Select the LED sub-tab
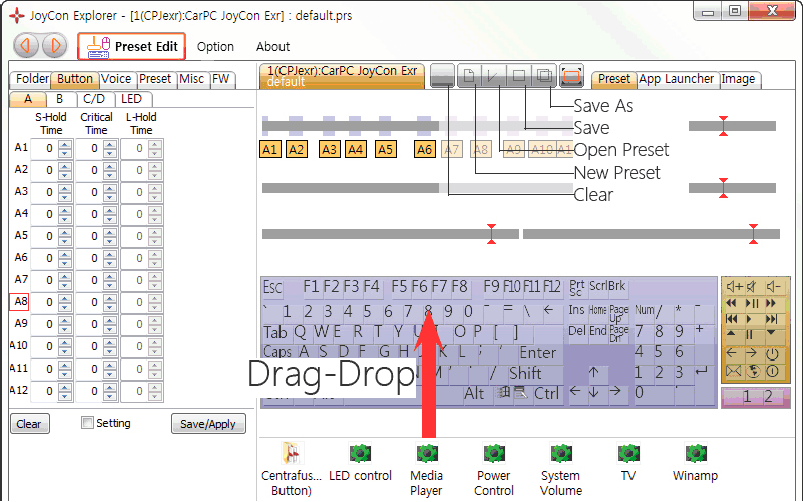Screen dimensions: 803x502 131,99
